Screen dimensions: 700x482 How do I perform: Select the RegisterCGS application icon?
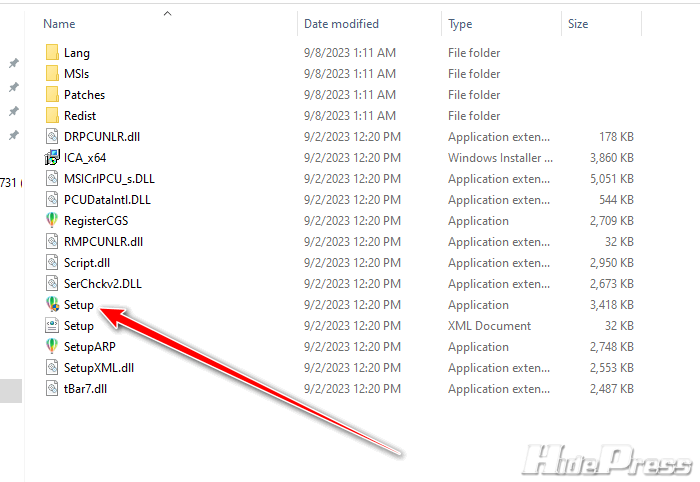(53, 221)
